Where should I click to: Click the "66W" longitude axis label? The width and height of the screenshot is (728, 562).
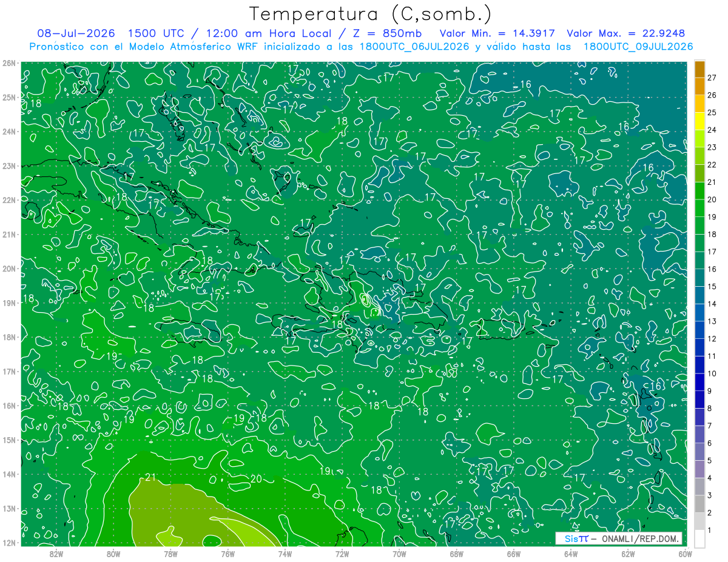(x=513, y=554)
